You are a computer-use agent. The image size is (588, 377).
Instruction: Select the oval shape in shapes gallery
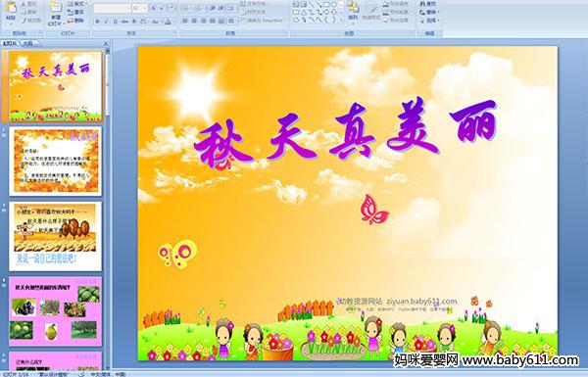(x=334, y=4)
